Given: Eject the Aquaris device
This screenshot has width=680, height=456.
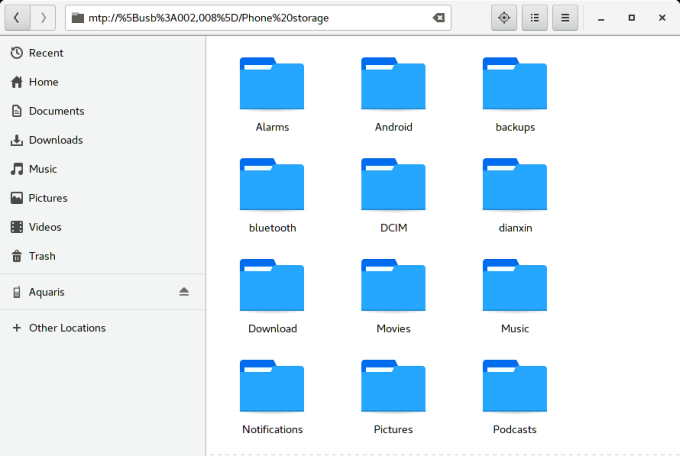Looking at the screenshot, I should click(184, 292).
